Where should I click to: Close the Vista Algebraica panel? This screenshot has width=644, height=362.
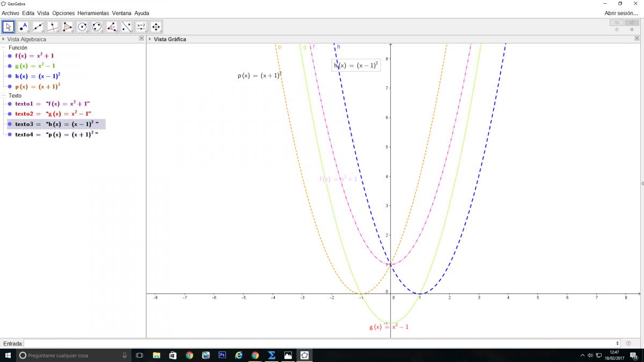[x=142, y=39]
